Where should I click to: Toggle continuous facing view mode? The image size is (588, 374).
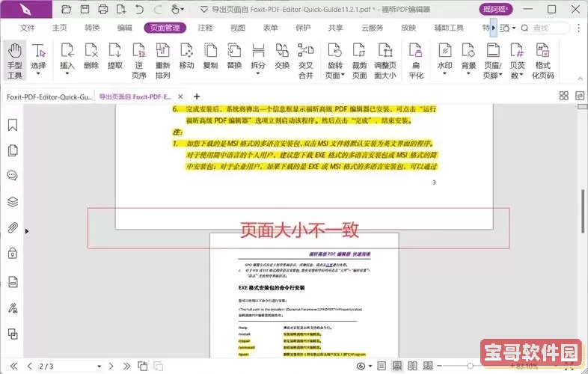click(x=428, y=366)
